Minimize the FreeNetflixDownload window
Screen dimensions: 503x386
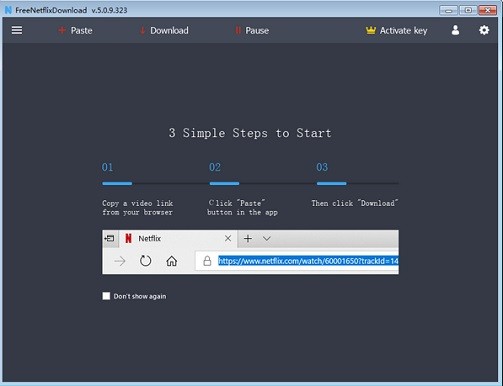(448, 10)
